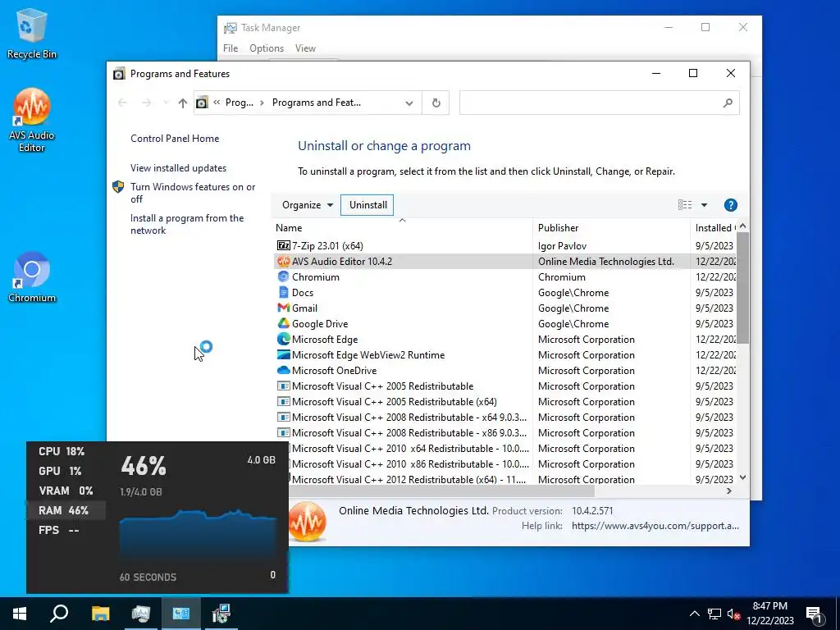The width and height of the screenshot is (840, 630).
Task: Open the Windows Start menu
Action: click(20, 614)
